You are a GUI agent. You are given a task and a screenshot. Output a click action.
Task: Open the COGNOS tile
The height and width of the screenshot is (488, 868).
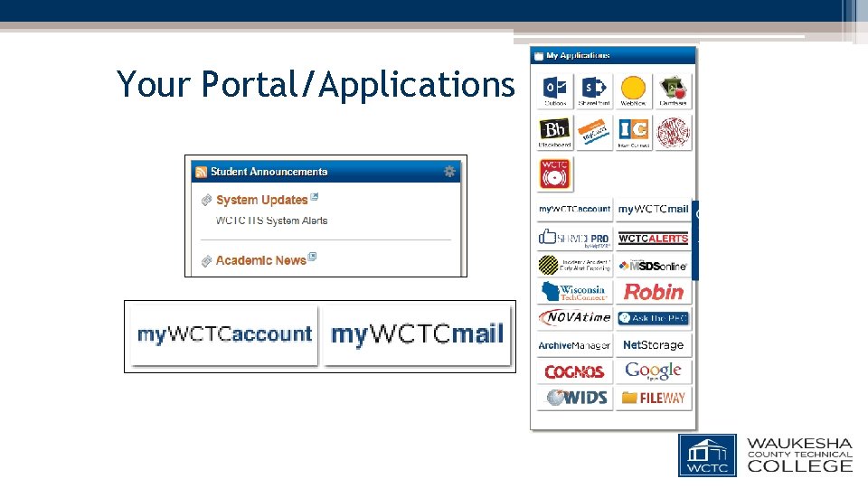click(575, 371)
